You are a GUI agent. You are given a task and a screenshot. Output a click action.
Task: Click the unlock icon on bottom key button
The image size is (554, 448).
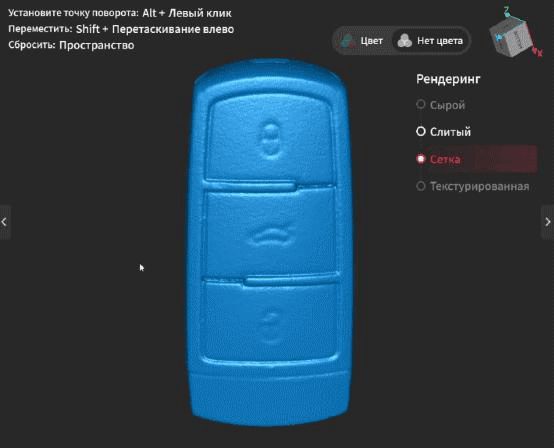pyautogui.click(x=271, y=327)
